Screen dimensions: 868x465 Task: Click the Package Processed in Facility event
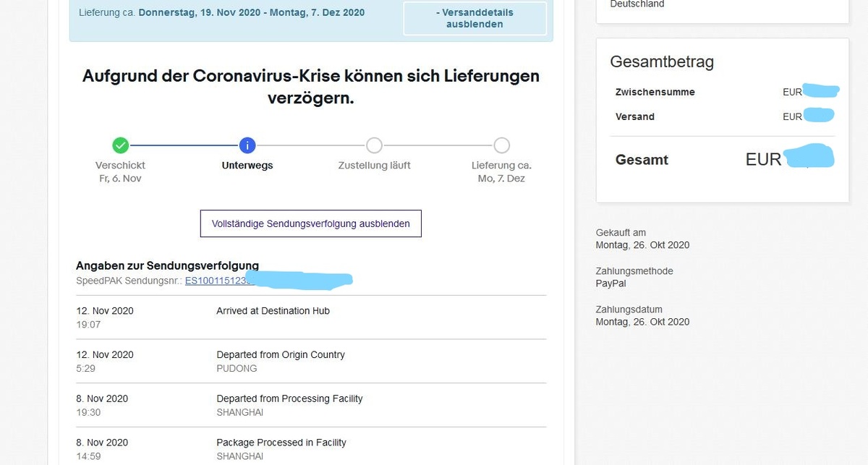coord(281,443)
